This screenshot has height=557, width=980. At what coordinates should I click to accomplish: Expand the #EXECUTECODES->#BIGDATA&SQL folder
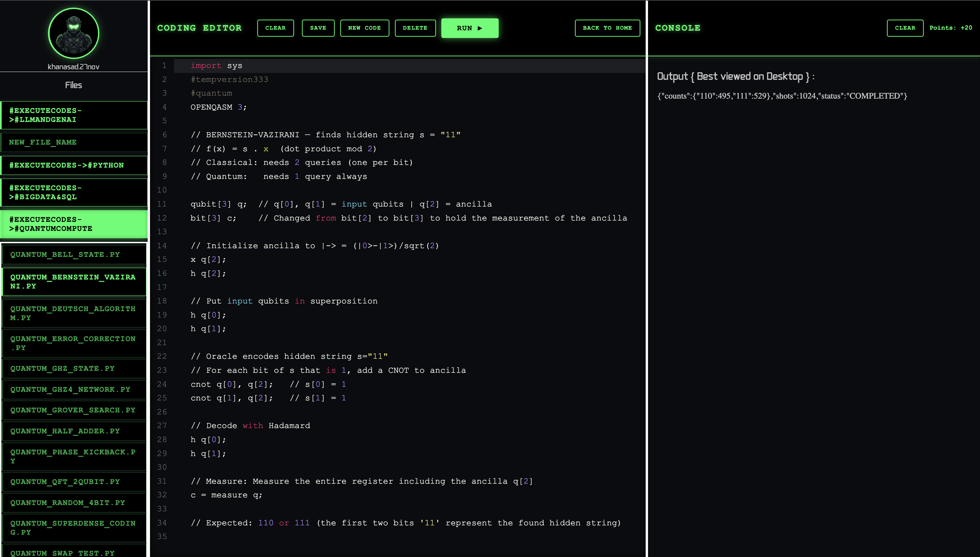coord(74,193)
